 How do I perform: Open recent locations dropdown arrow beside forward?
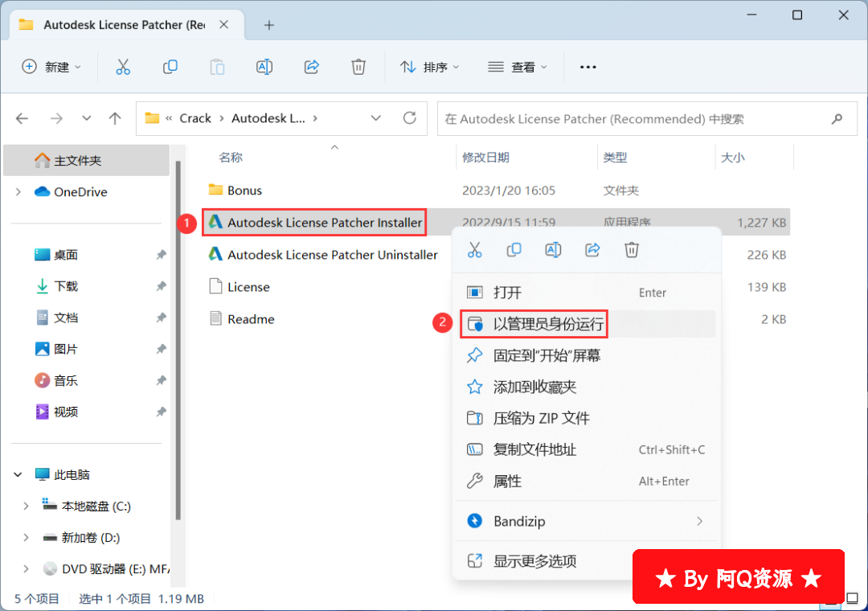[86, 118]
